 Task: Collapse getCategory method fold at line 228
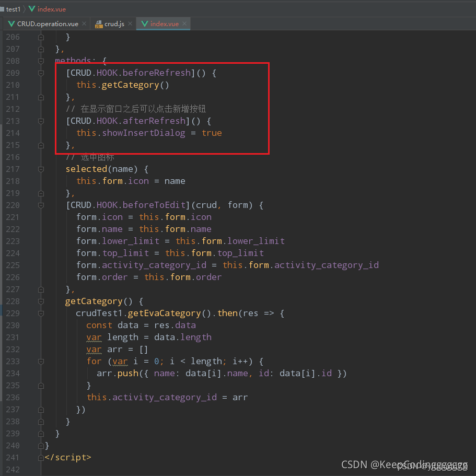pyautogui.click(x=41, y=301)
